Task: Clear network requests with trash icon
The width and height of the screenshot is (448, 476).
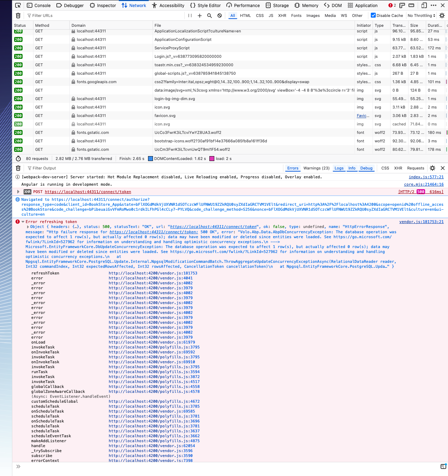Action: coord(18,16)
